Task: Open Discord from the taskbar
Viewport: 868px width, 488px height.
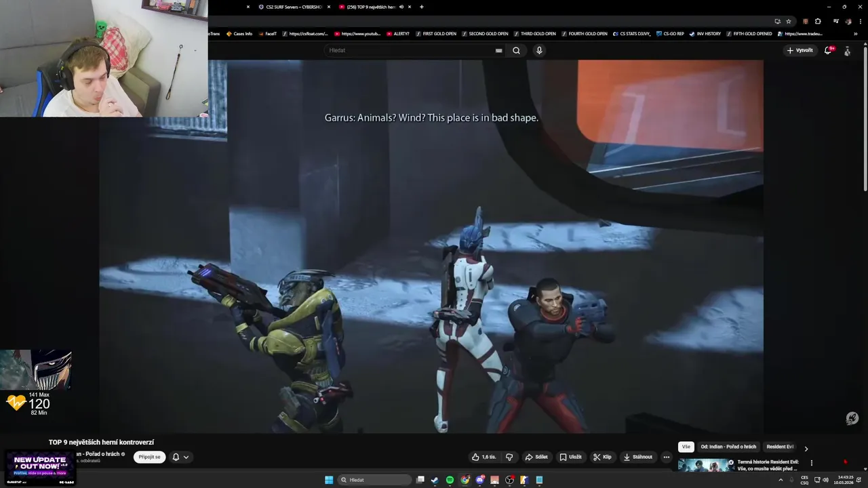Action: (x=479, y=480)
